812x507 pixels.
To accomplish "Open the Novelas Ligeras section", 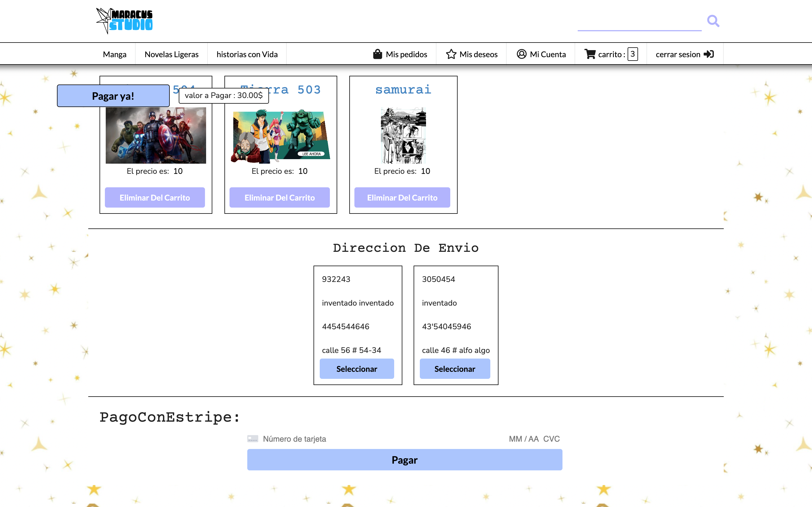I will click(171, 54).
